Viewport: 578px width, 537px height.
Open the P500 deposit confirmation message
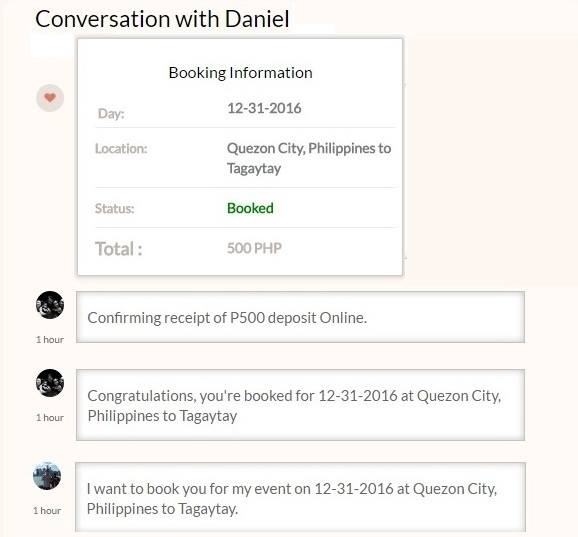coord(300,317)
